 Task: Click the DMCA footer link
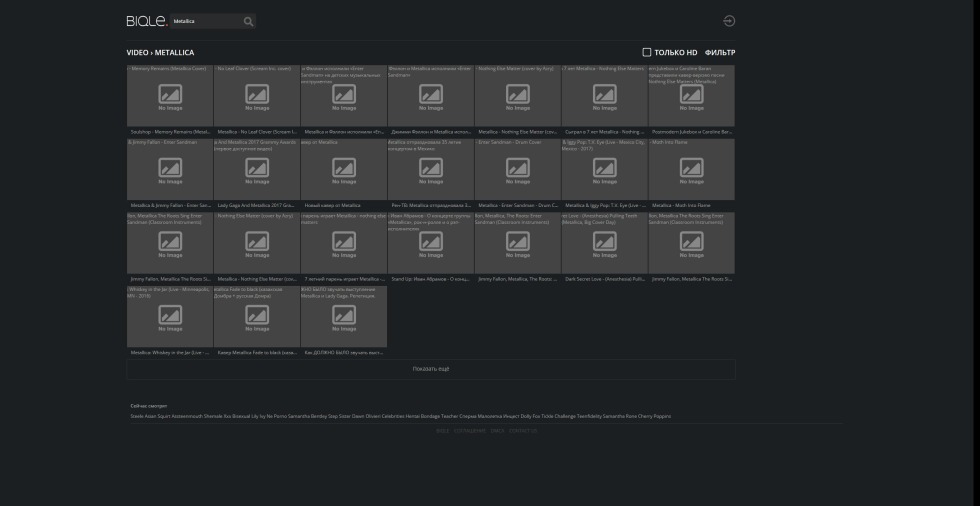tap(497, 431)
